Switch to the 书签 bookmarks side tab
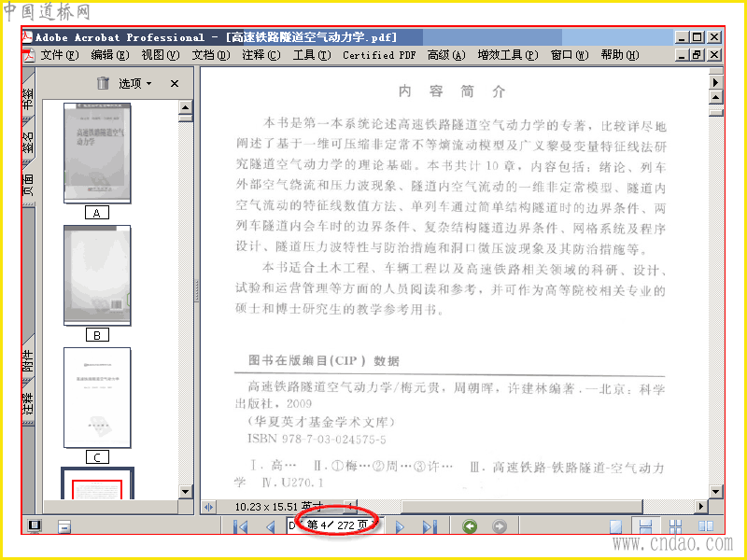This screenshot has width=747, height=560. pos(29,96)
